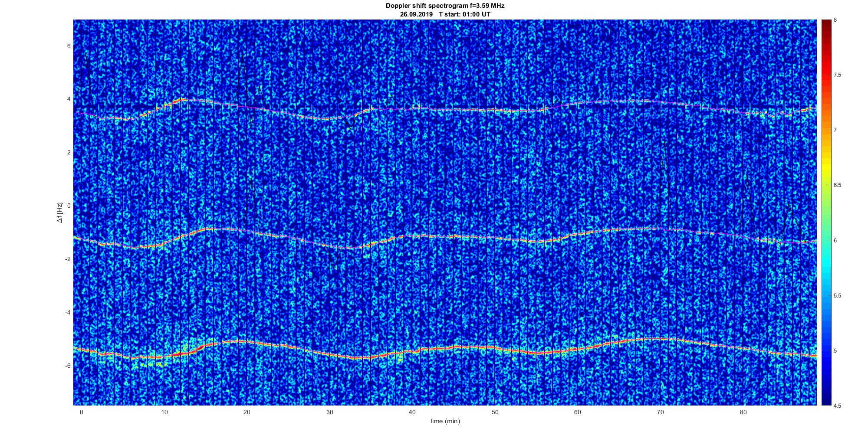Click the x-axis tick label '50'

coord(495,412)
